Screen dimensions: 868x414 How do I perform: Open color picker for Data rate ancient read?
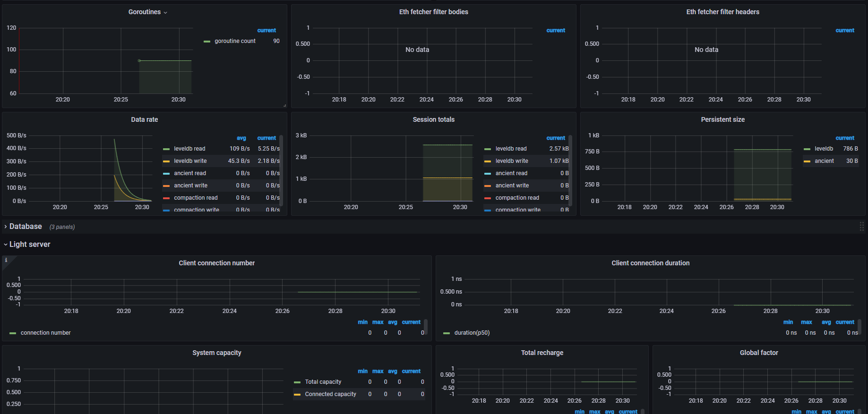point(166,174)
